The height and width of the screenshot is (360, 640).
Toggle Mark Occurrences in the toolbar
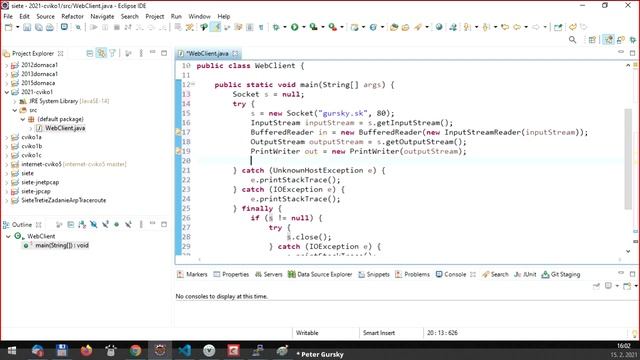point(216,27)
